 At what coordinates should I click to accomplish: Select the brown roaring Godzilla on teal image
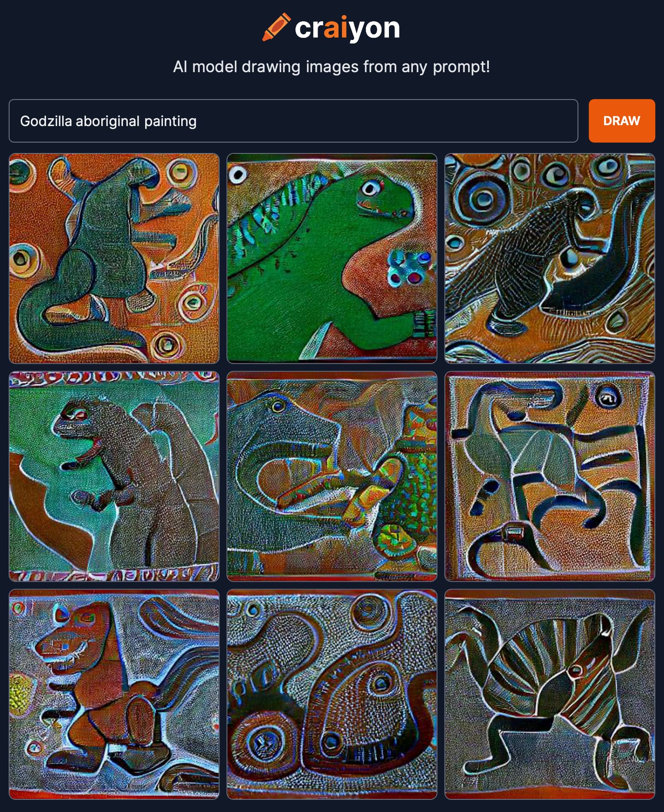(114, 476)
